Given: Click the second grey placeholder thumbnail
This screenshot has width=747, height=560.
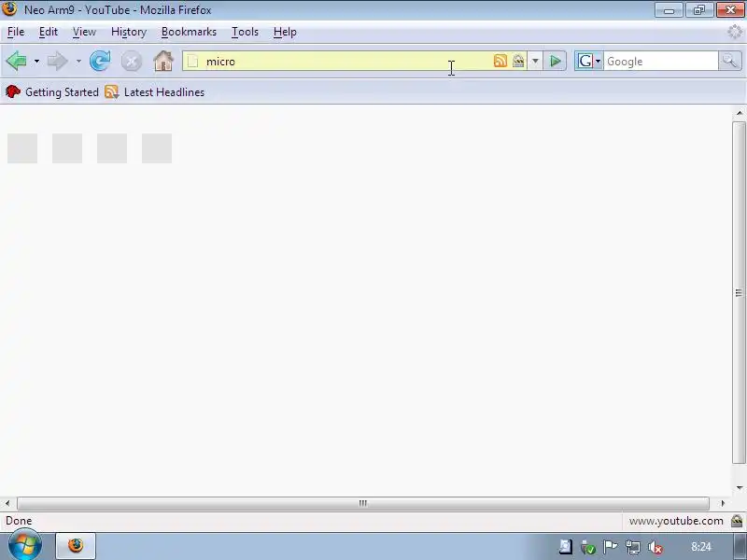Looking at the screenshot, I should tap(67, 148).
